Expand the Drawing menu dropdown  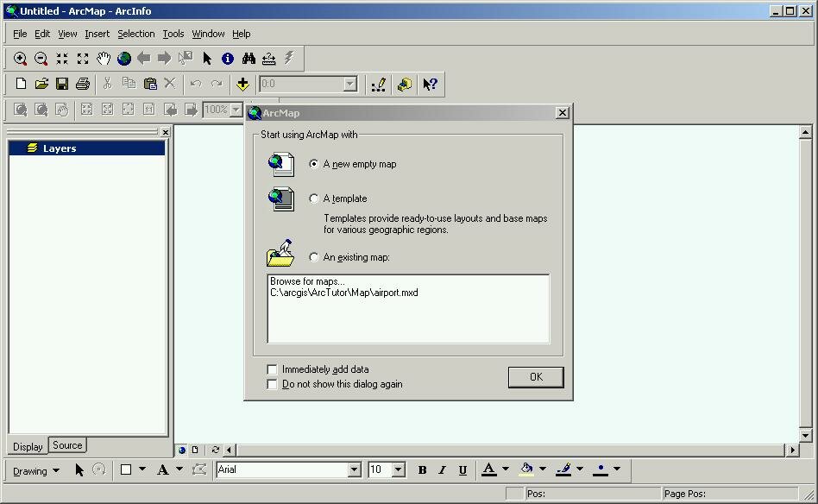coord(36,470)
